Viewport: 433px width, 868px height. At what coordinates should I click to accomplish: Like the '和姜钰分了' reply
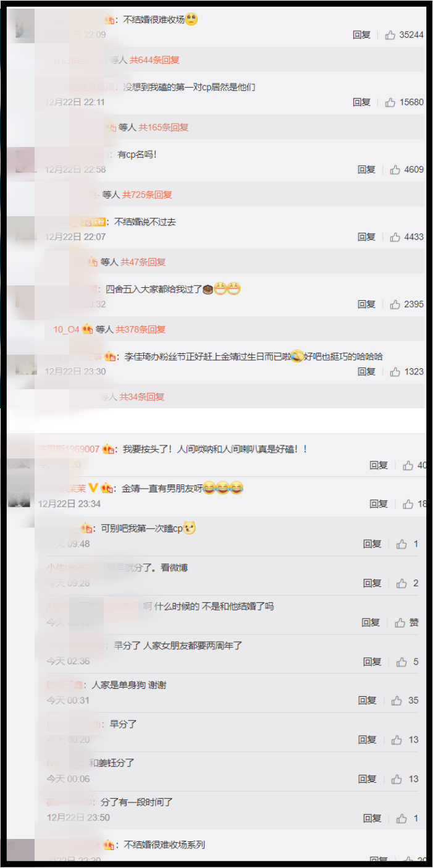click(x=397, y=779)
